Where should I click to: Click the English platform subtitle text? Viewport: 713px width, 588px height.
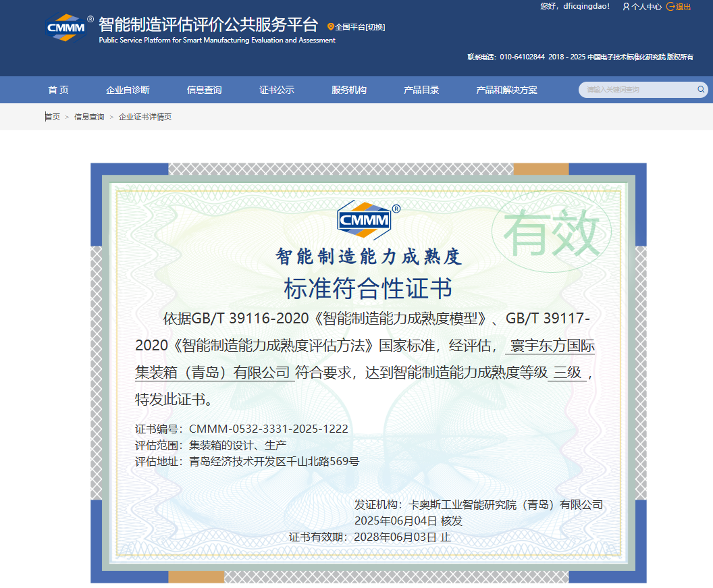click(x=217, y=40)
